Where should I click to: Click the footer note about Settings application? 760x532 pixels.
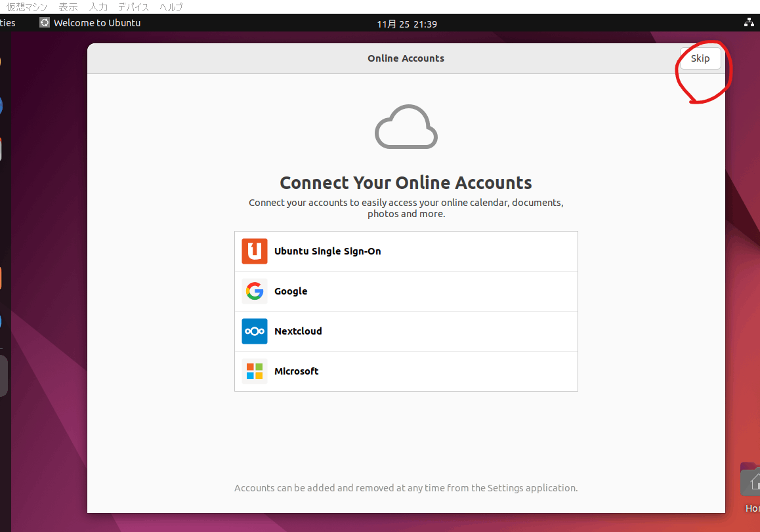(x=406, y=488)
